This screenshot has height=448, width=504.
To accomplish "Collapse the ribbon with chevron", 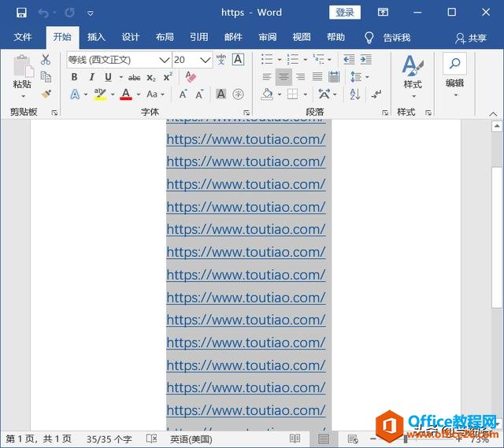I will pos(493,113).
